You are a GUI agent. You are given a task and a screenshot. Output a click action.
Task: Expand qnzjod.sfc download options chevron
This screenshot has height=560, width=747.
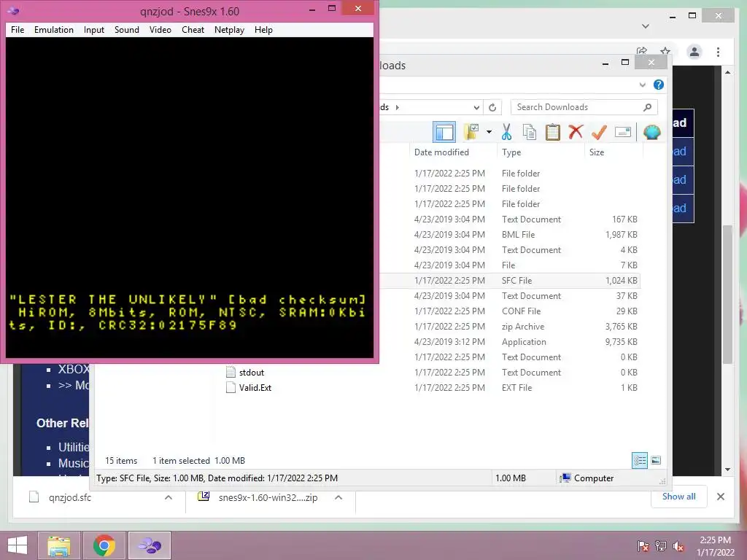coord(169,497)
